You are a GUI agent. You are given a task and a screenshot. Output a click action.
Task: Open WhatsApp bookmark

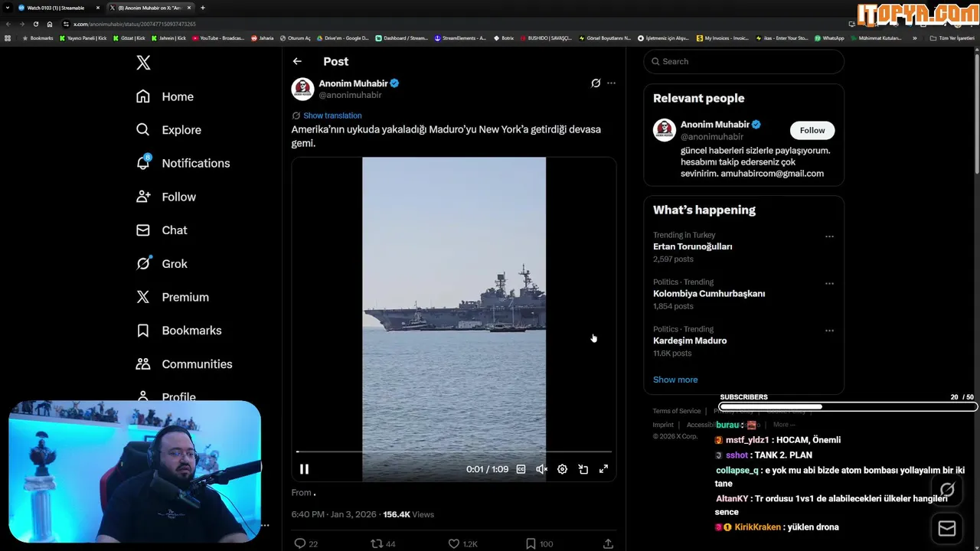coord(829,38)
